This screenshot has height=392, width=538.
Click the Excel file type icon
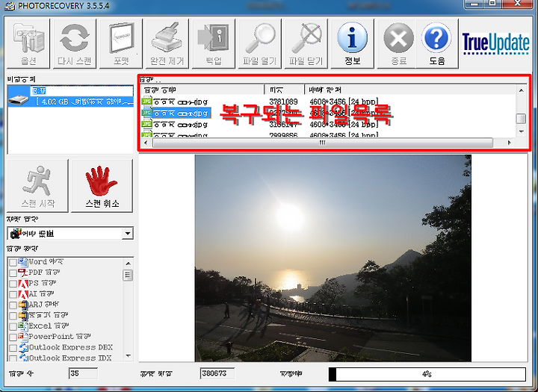[23, 326]
